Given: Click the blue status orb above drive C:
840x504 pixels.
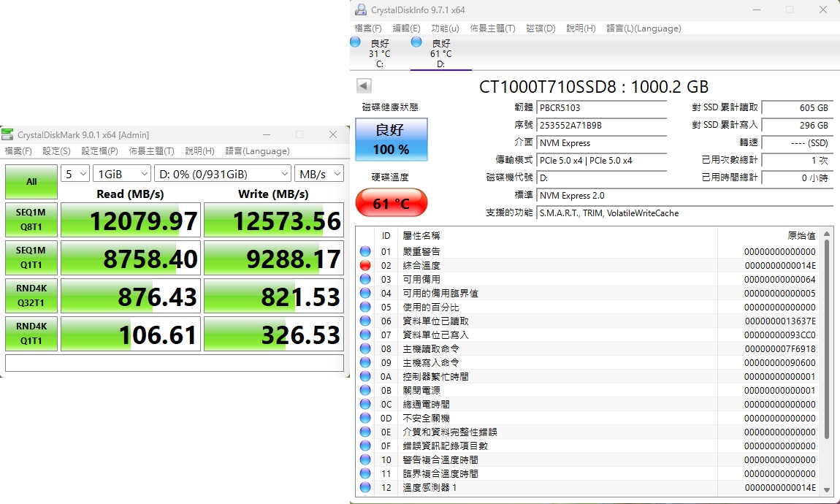Looking at the screenshot, I should pos(356,42).
